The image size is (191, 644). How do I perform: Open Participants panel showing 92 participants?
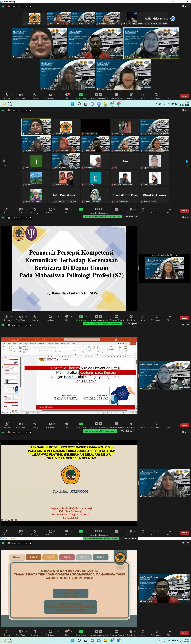coord(51,96)
